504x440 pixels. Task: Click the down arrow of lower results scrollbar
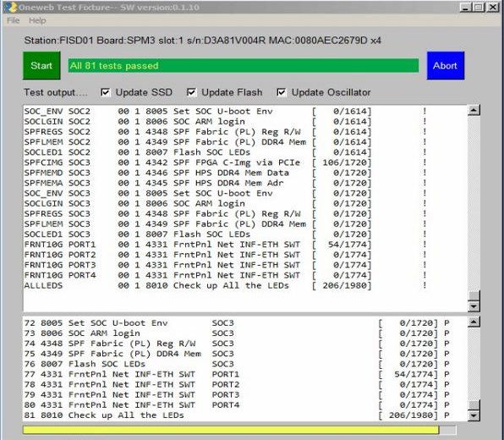pos(474,415)
